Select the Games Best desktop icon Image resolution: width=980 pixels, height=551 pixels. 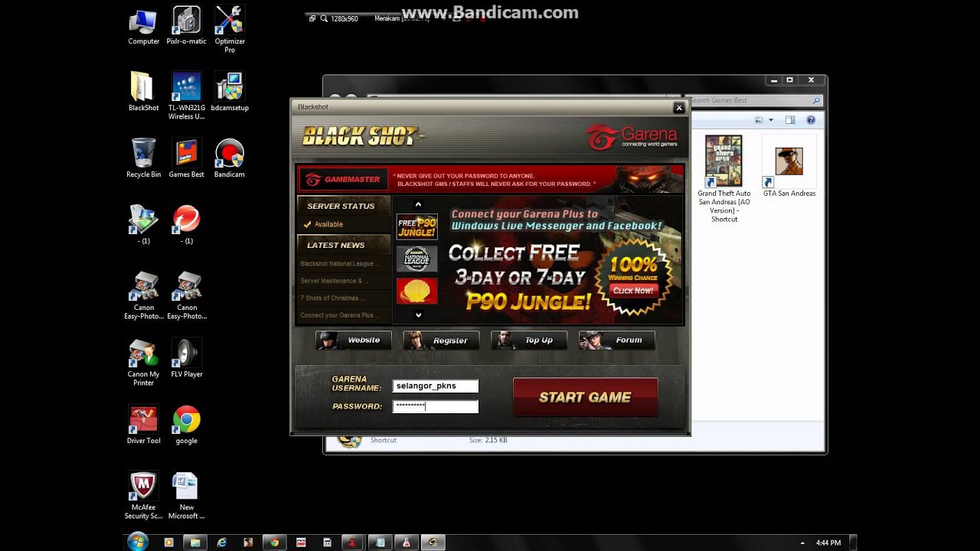point(186,158)
